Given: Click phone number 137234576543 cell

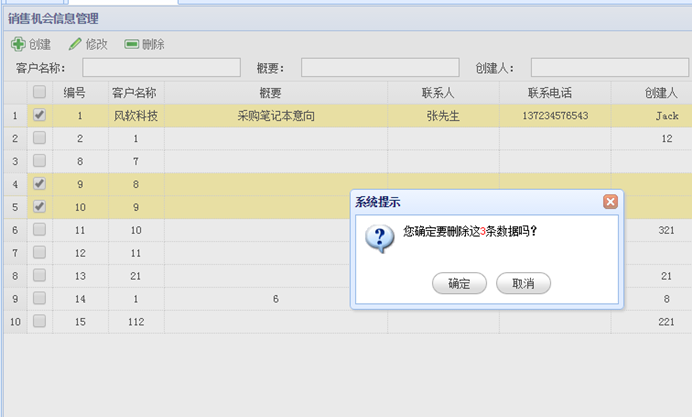Looking at the screenshot, I should click(x=555, y=116).
